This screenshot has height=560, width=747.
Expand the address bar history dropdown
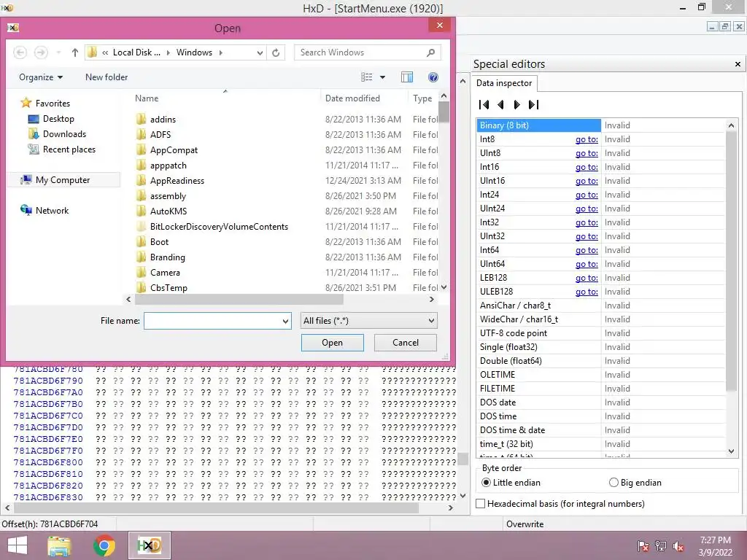point(260,52)
